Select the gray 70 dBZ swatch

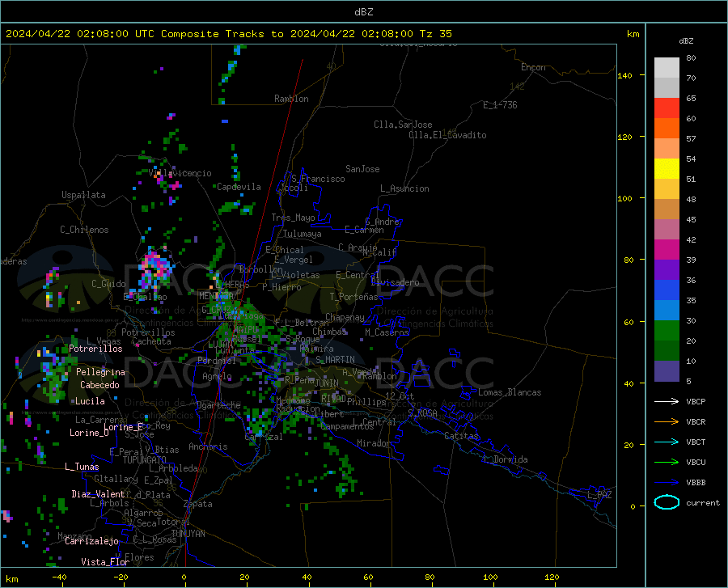(x=667, y=87)
